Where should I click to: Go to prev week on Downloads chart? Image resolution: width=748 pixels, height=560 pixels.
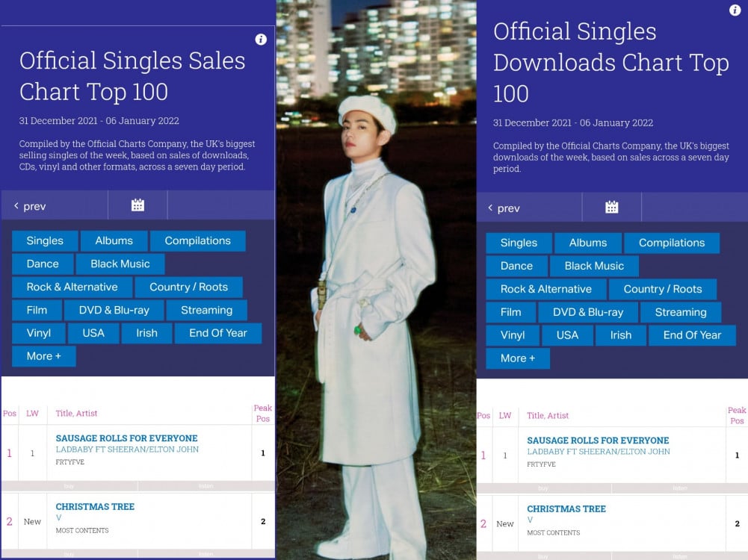[x=504, y=208]
